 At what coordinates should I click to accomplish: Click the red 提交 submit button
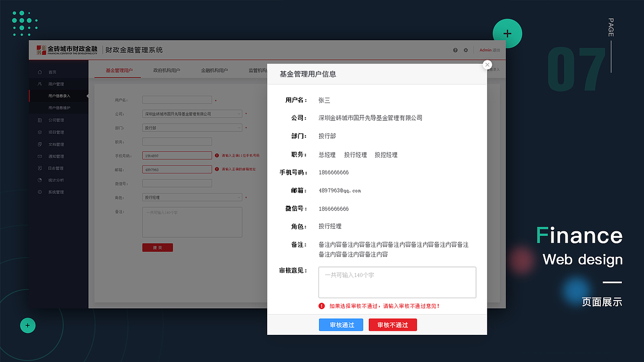[x=157, y=247]
